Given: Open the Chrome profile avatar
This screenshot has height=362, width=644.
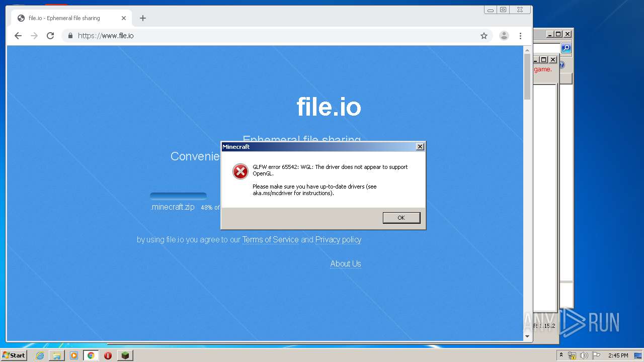Looking at the screenshot, I should [x=504, y=36].
